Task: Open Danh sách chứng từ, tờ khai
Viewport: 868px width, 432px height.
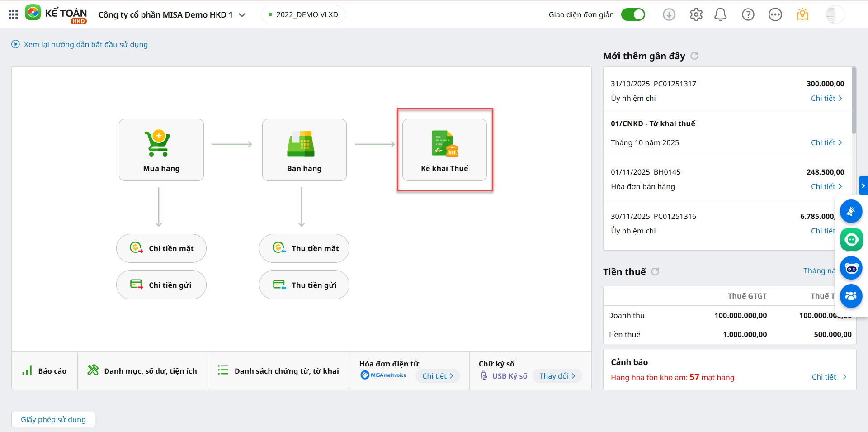Action: click(278, 371)
